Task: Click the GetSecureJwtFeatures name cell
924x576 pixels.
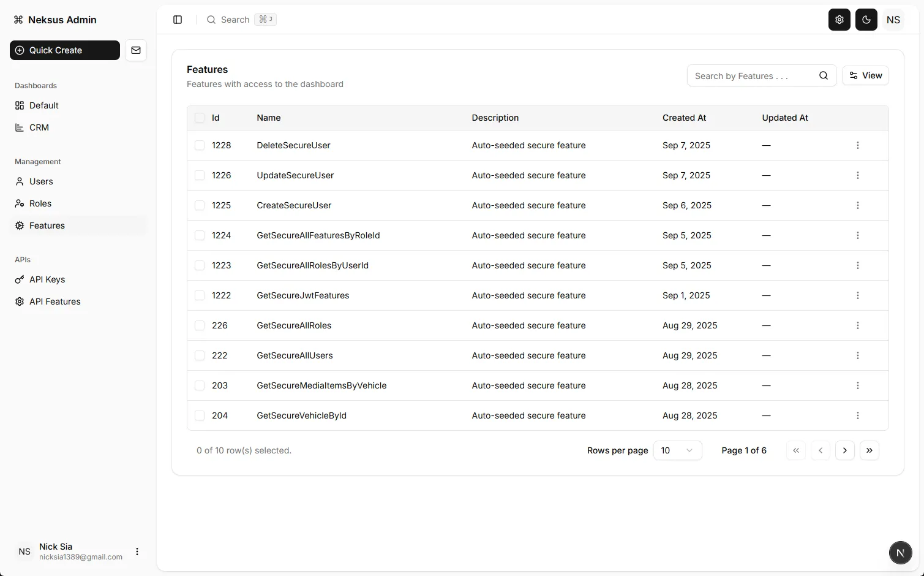Action: (303, 295)
